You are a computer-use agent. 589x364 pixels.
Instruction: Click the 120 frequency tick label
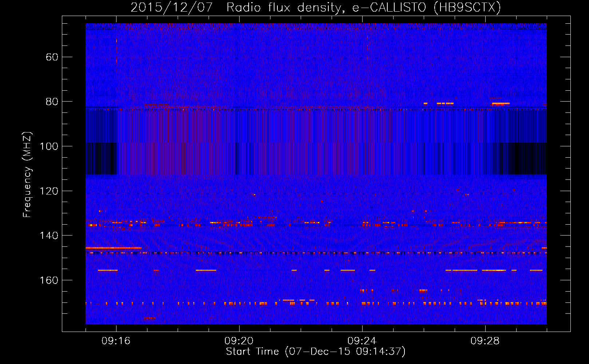49,191
